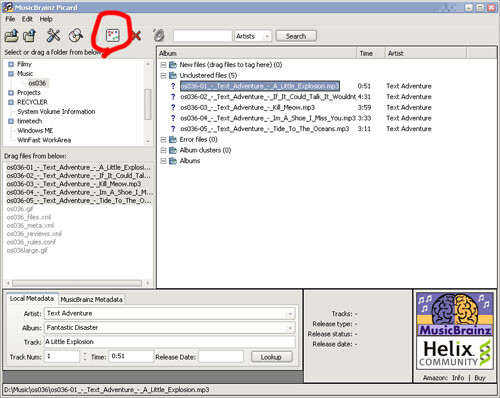Screen dimensions: 500x398
Task: Toggle the Albums node expander
Action: (163, 161)
